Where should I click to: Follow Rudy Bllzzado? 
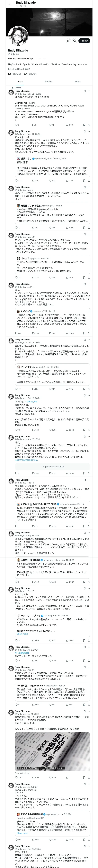(84, 41)
